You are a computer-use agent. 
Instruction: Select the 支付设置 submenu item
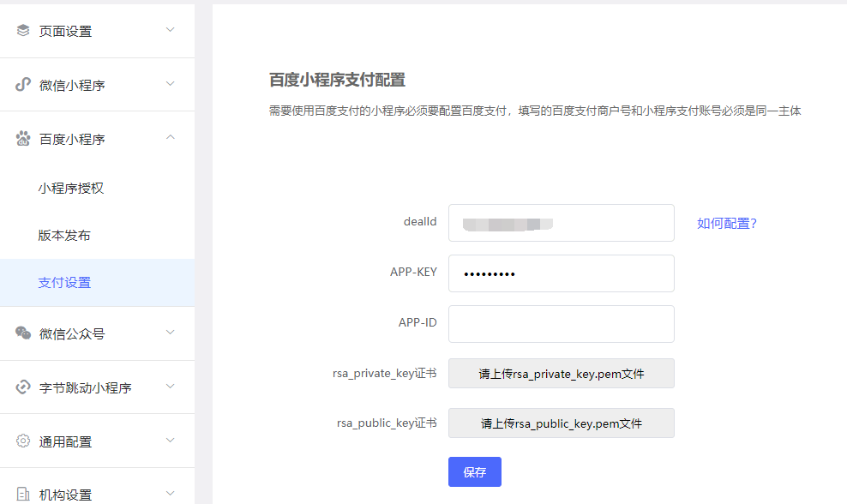[97, 283]
